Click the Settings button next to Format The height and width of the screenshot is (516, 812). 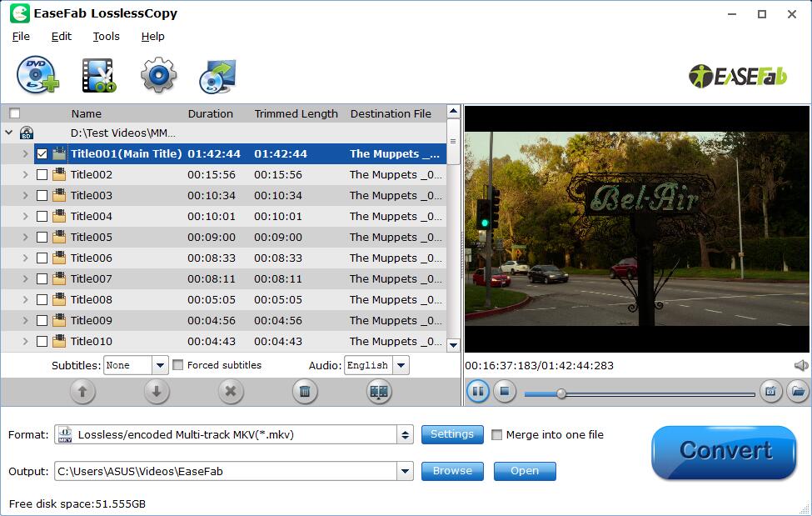point(452,434)
